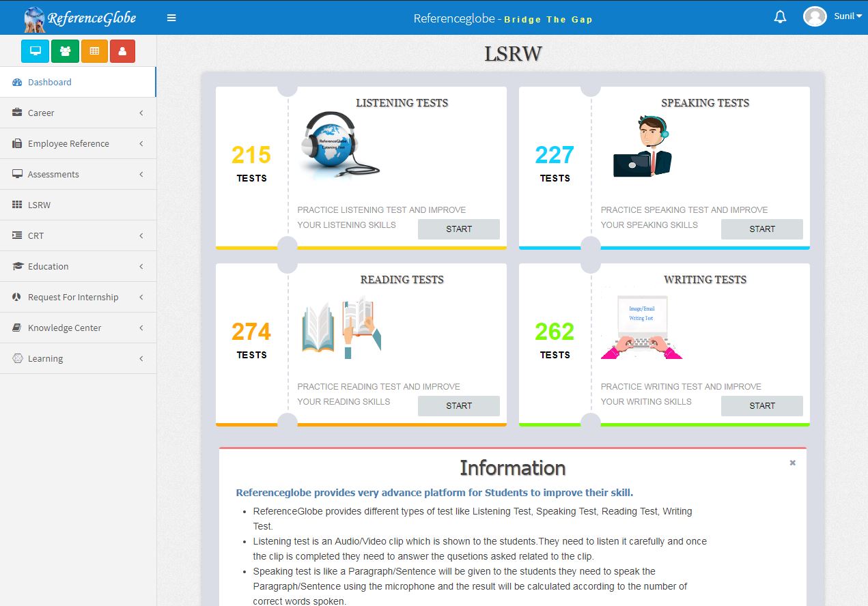Start the reading tests
This screenshot has width=868, height=606.
tap(459, 406)
